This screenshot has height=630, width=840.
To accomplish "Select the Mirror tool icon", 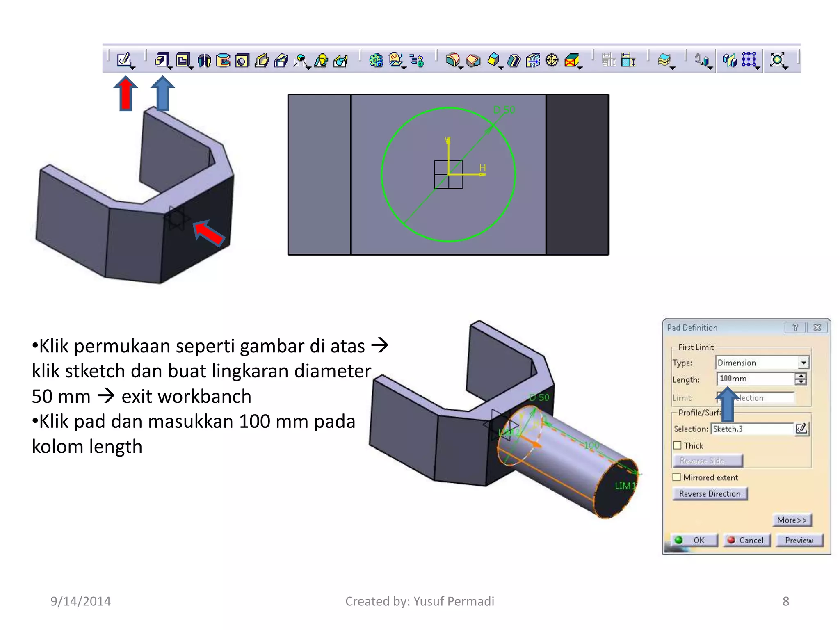I will (730, 60).
